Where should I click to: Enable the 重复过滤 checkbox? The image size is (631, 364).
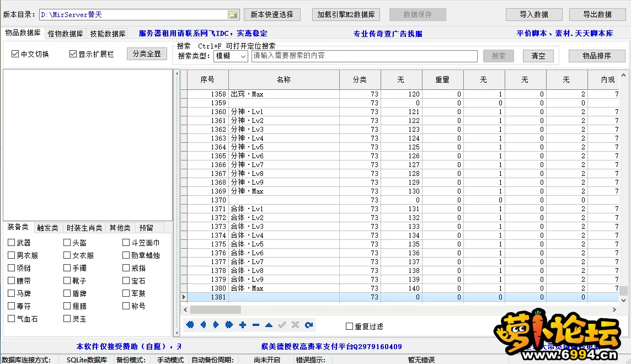pyautogui.click(x=349, y=326)
